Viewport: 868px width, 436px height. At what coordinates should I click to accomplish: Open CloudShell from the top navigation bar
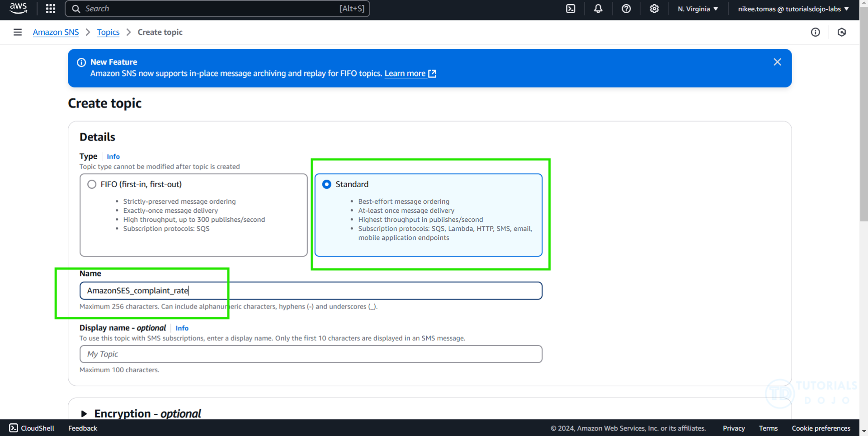pyautogui.click(x=571, y=9)
